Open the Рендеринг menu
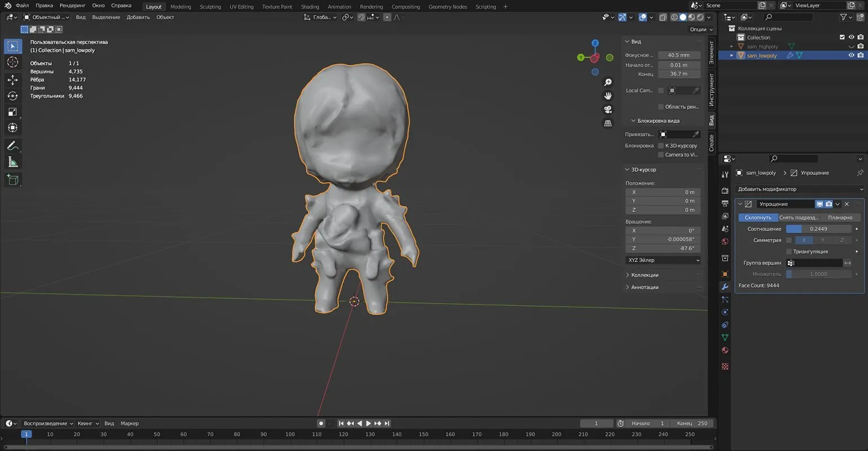The image size is (868, 451). click(72, 6)
